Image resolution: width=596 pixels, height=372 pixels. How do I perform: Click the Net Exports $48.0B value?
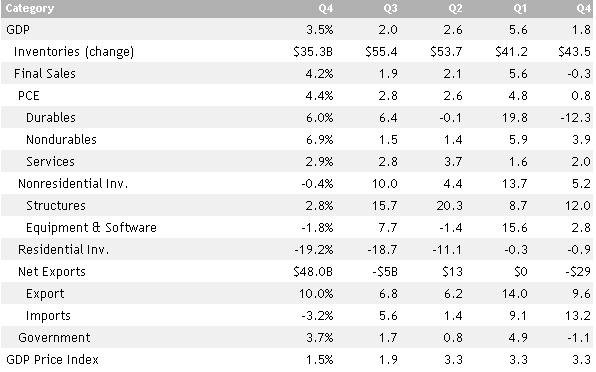tap(313, 272)
